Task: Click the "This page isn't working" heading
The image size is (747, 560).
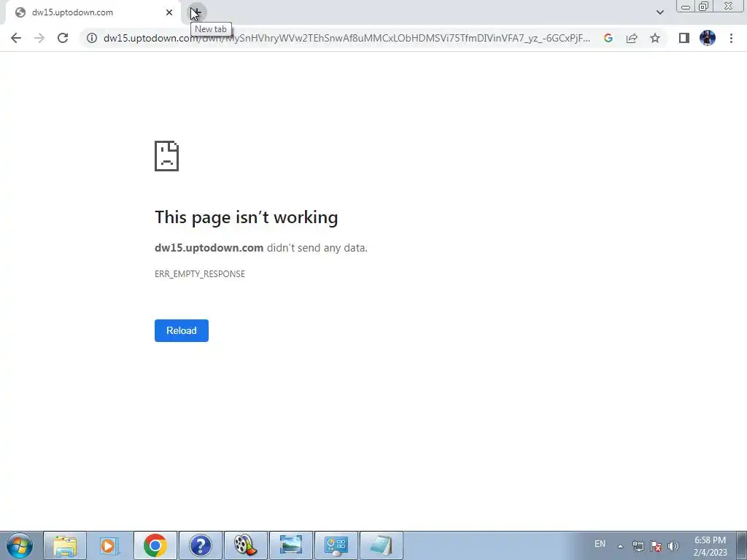Action: pos(247,217)
